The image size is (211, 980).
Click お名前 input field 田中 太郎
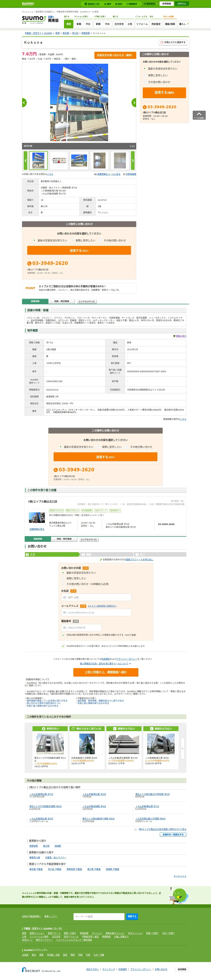point(96,597)
